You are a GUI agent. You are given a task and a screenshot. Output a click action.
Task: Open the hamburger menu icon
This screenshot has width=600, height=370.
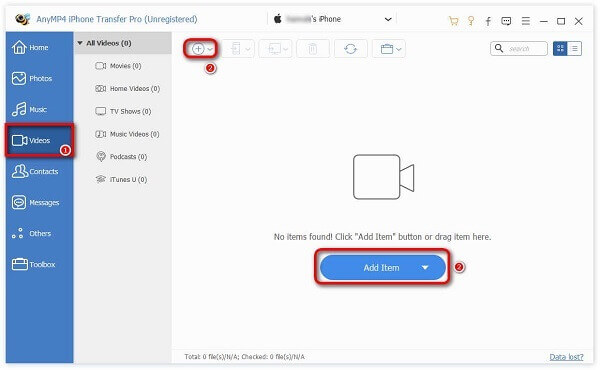[526, 21]
